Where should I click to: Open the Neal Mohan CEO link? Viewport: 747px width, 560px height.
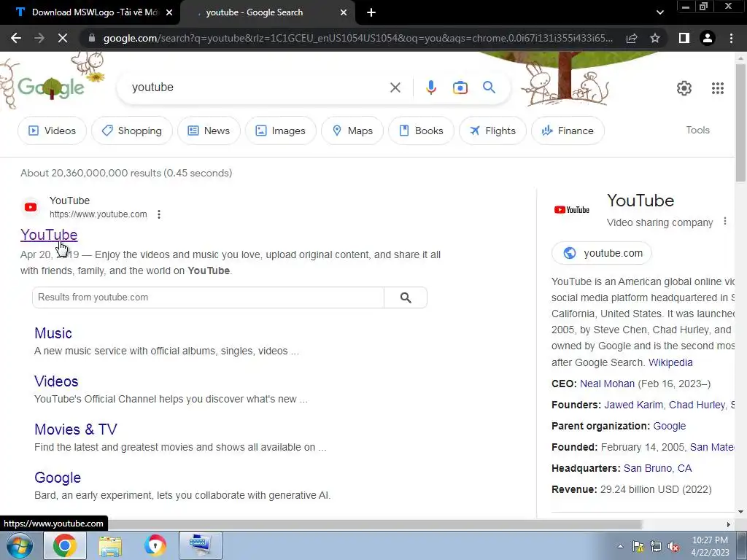pyautogui.click(x=607, y=384)
